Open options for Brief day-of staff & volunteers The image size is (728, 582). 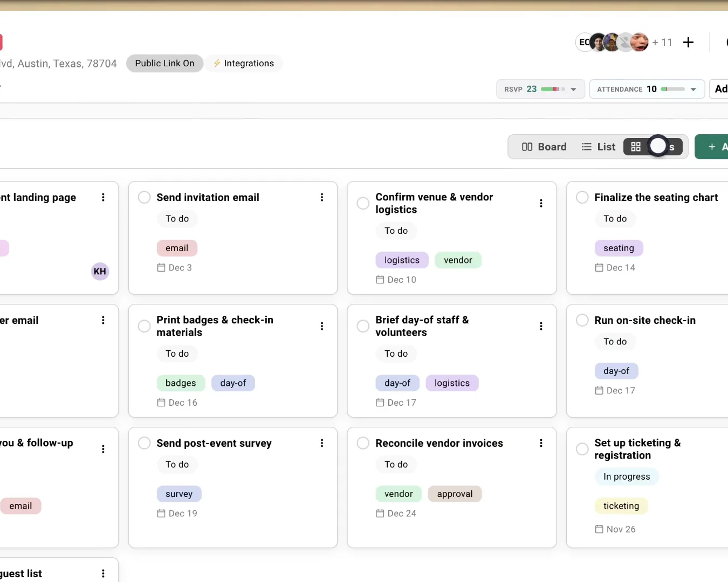541,326
